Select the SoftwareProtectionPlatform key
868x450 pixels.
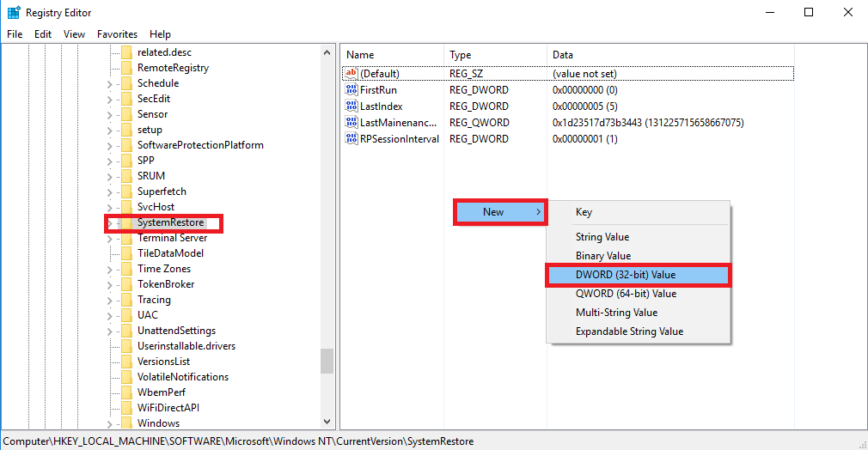point(200,145)
